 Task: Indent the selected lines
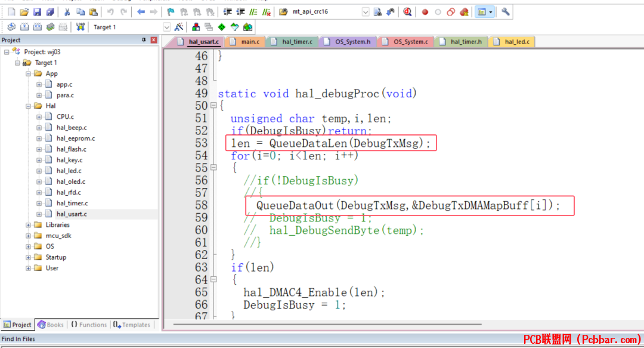[227, 12]
